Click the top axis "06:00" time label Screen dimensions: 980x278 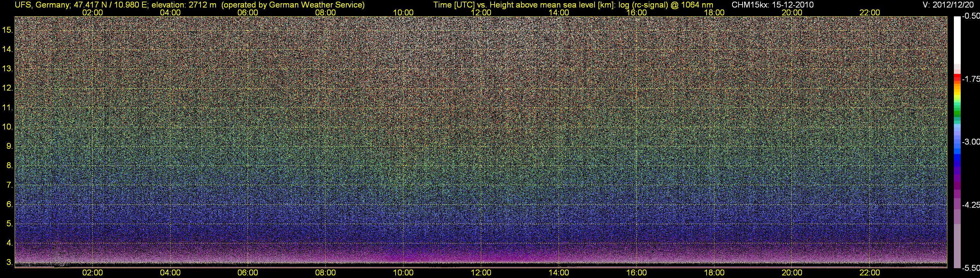pyautogui.click(x=248, y=12)
